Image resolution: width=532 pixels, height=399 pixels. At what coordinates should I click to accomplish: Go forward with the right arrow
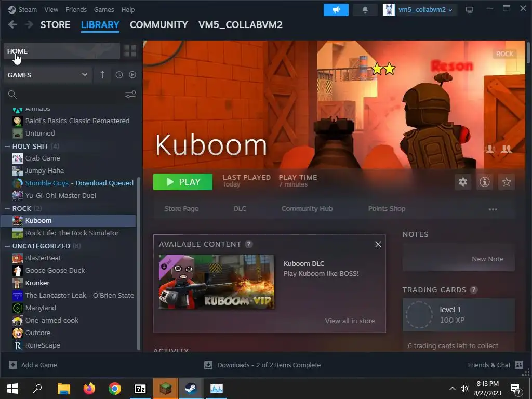click(29, 25)
